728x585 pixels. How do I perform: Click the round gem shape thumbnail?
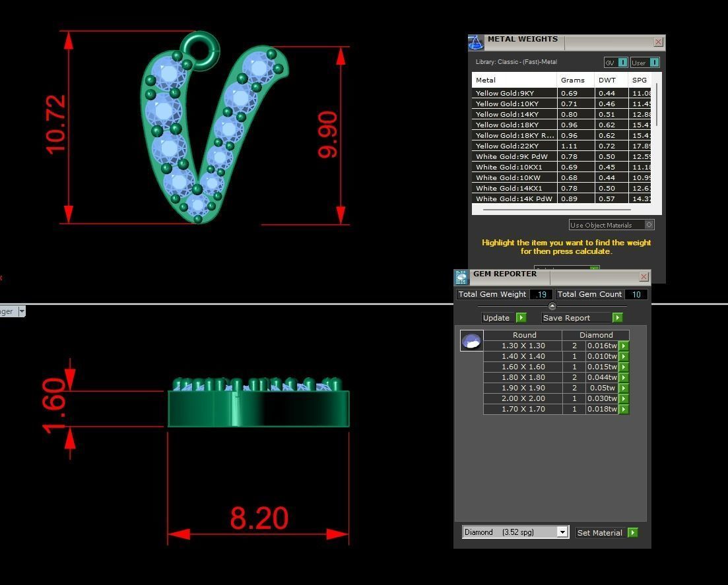tap(472, 341)
